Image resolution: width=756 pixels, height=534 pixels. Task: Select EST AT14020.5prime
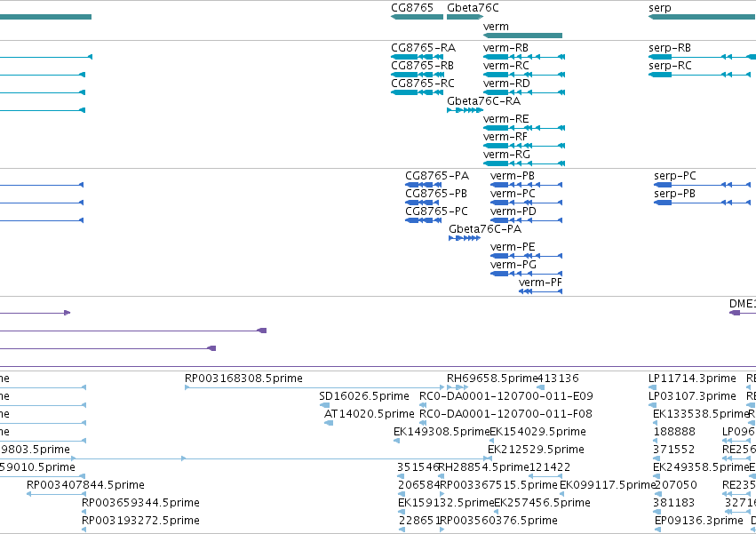click(x=329, y=423)
